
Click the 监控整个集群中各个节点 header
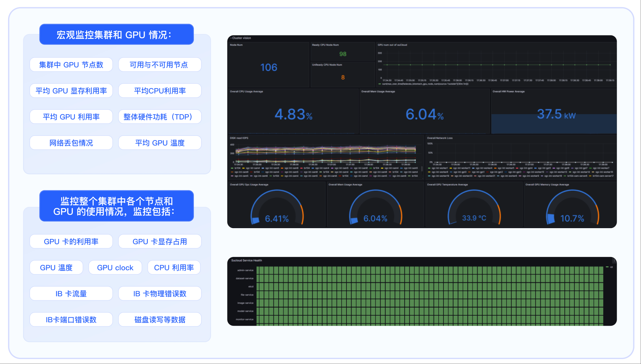click(x=116, y=206)
